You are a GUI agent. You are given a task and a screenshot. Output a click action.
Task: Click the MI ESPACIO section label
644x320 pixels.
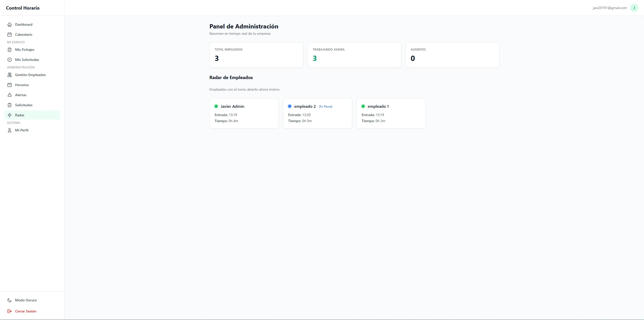[16, 42]
